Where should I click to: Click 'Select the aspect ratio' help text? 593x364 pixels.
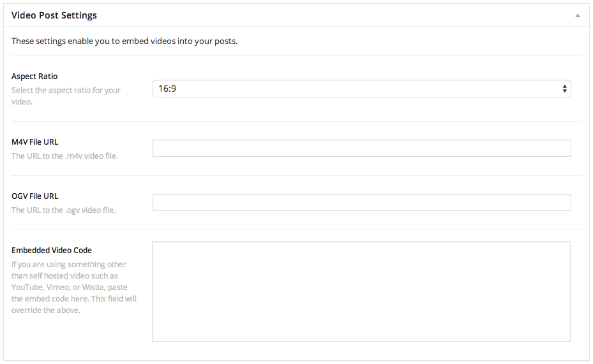point(66,91)
